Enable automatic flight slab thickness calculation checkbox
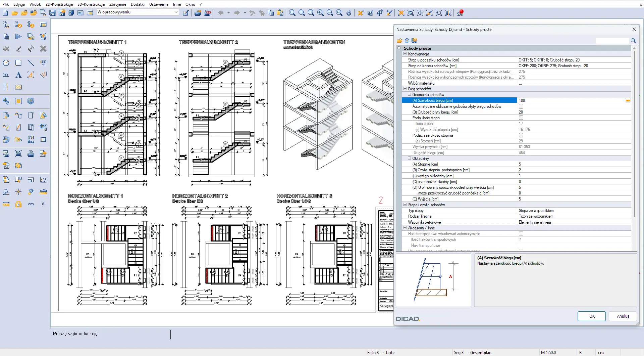 [521, 106]
